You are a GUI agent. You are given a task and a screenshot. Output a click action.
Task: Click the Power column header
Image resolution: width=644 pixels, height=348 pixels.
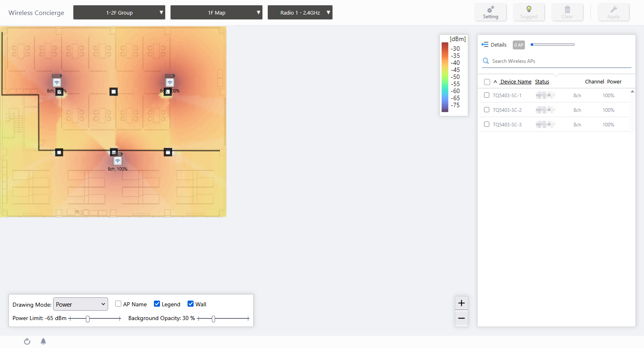tap(614, 82)
